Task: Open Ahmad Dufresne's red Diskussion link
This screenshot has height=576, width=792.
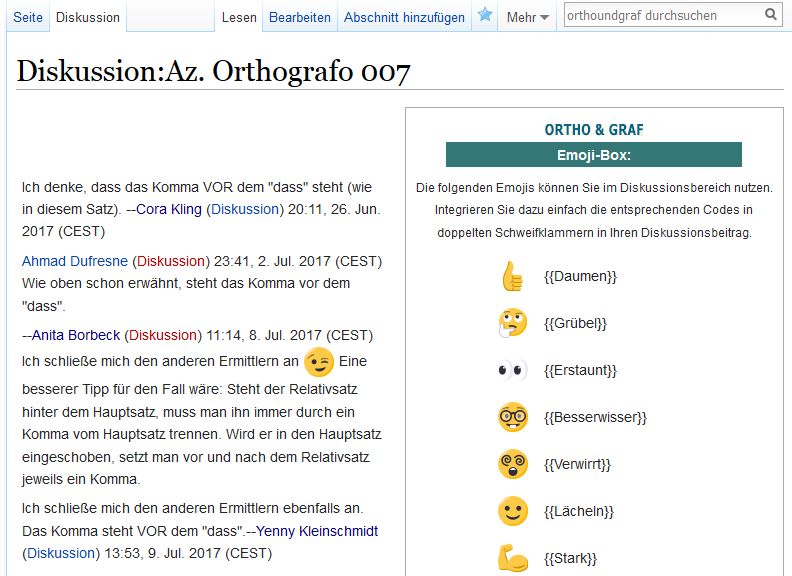Action: (171, 261)
